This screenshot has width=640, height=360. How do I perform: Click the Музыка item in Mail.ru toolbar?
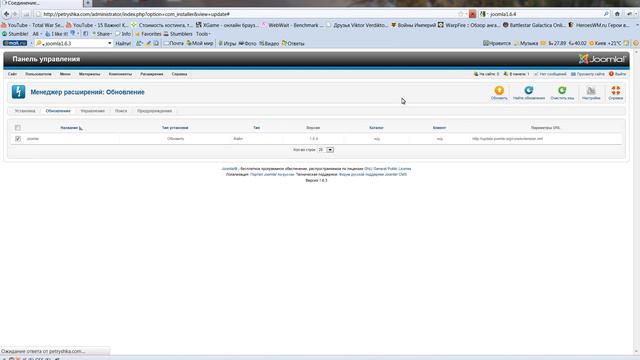(x=526, y=43)
